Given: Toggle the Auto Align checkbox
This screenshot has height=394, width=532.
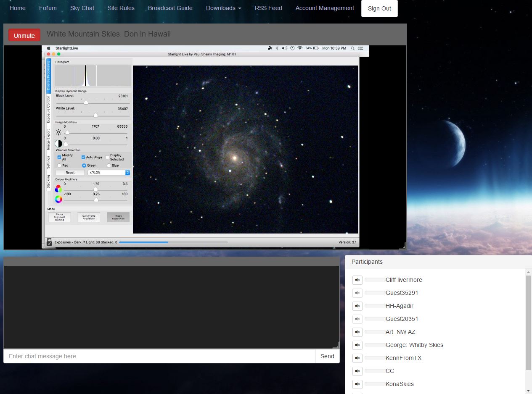Looking at the screenshot, I should [83, 157].
